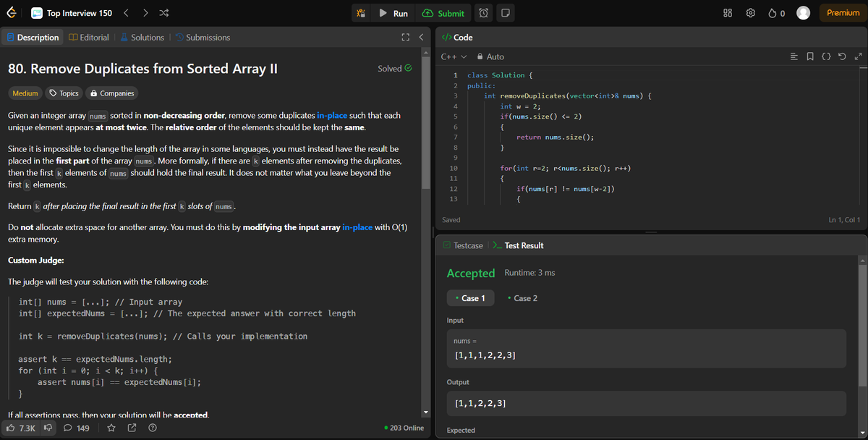Toggle the dislike thumbs-down
Viewport: 868px width, 440px height.
point(46,428)
